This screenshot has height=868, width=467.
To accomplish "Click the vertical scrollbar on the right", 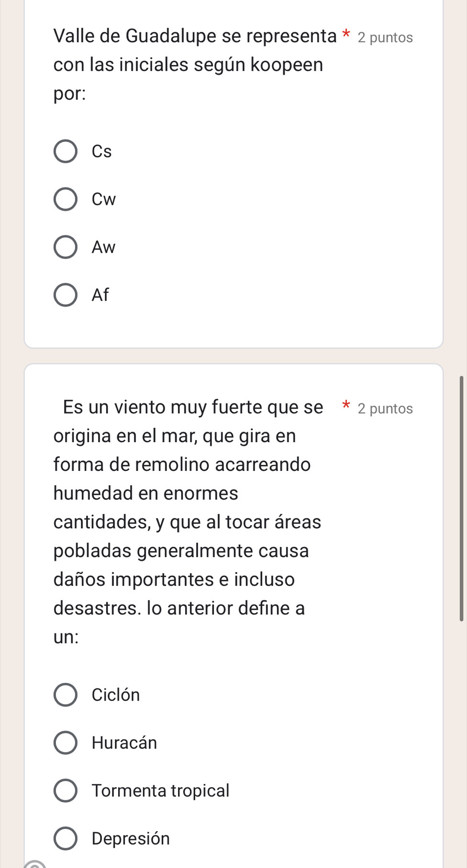I will point(461,498).
